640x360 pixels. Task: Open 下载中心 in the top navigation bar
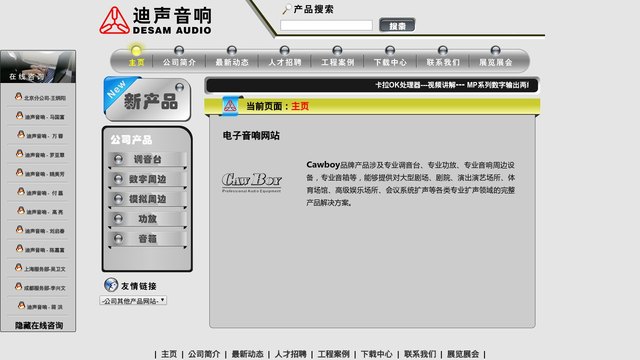(390, 62)
